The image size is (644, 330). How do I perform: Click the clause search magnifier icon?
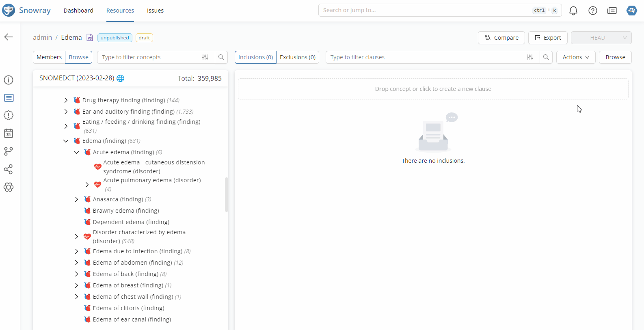pos(546,57)
